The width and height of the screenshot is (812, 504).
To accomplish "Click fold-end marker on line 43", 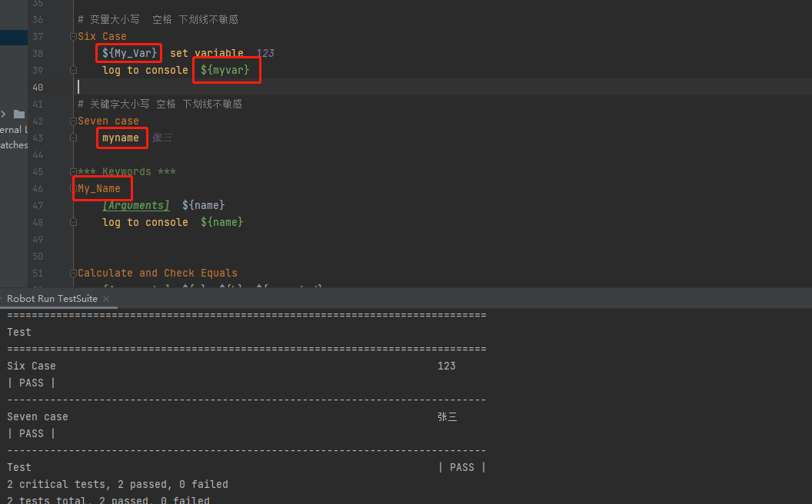I will tap(74, 138).
